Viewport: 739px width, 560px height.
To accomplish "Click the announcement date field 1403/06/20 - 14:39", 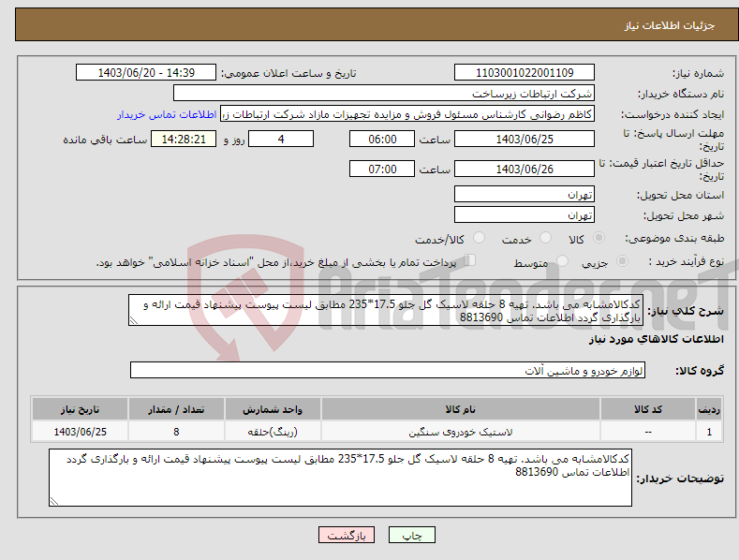I will click(146, 73).
